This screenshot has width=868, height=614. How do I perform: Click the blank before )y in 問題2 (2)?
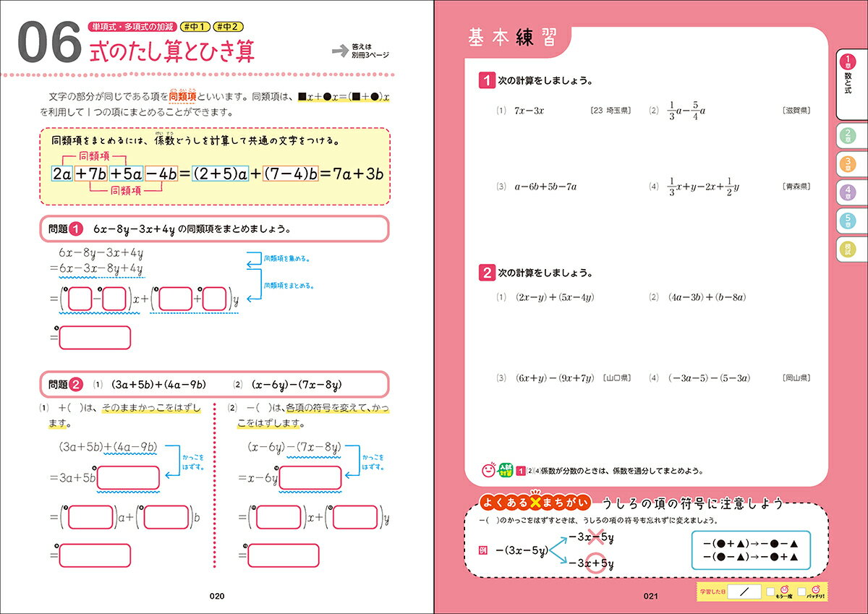[x=354, y=517]
